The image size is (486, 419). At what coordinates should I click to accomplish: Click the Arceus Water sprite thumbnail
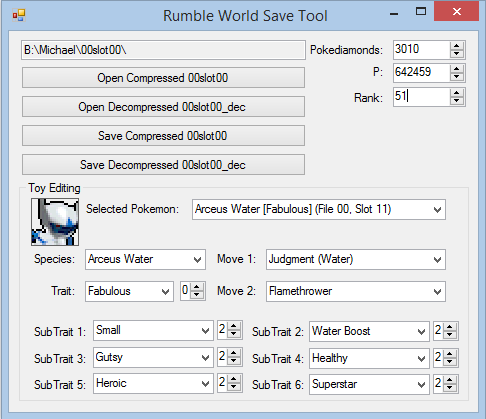(55, 222)
